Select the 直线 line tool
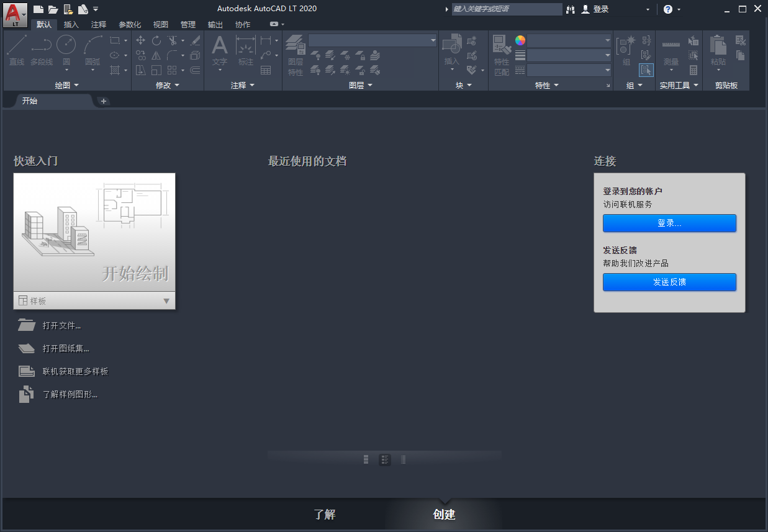768x532 pixels. pyautogui.click(x=17, y=50)
